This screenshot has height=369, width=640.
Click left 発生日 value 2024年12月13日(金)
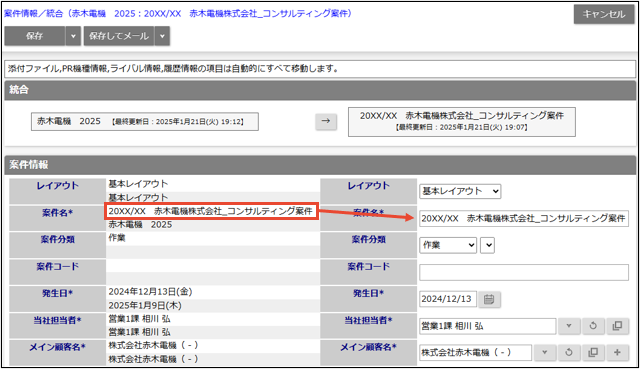coord(150,291)
